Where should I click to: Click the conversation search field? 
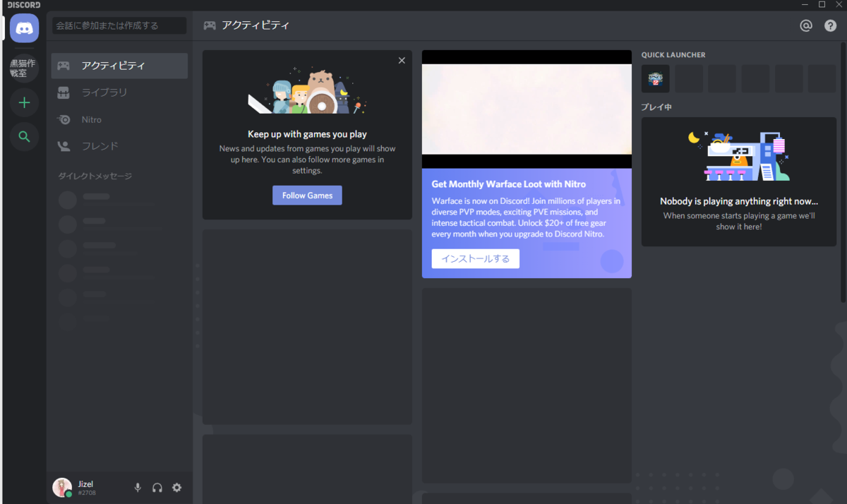click(119, 25)
